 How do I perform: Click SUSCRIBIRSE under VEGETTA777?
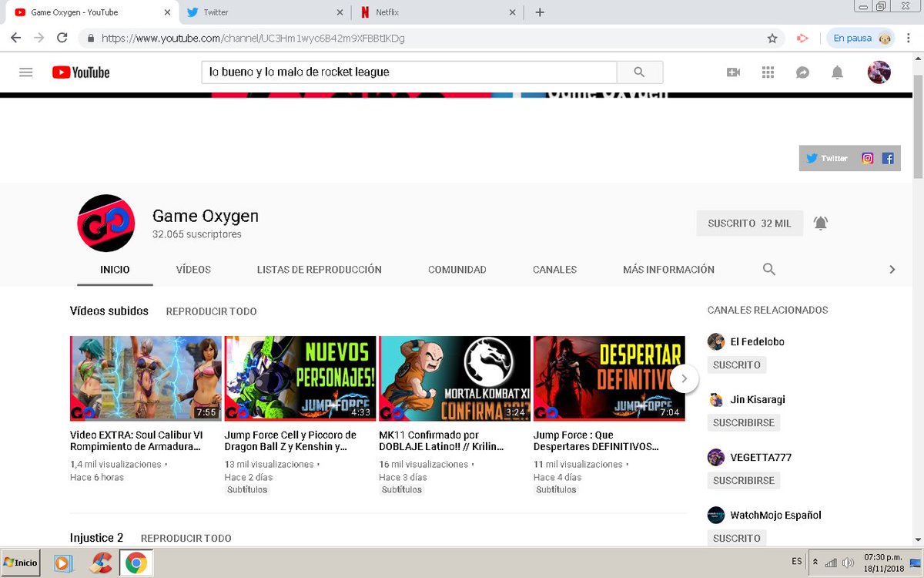tap(744, 480)
